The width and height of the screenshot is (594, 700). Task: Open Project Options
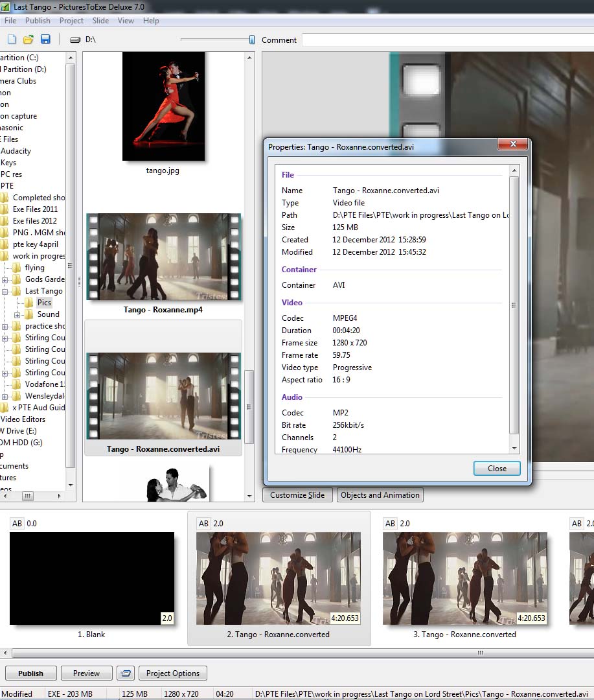(x=173, y=673)
